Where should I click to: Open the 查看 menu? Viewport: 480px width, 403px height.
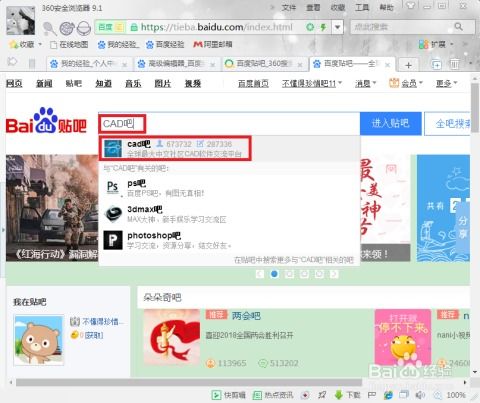(x=313, y=7)
